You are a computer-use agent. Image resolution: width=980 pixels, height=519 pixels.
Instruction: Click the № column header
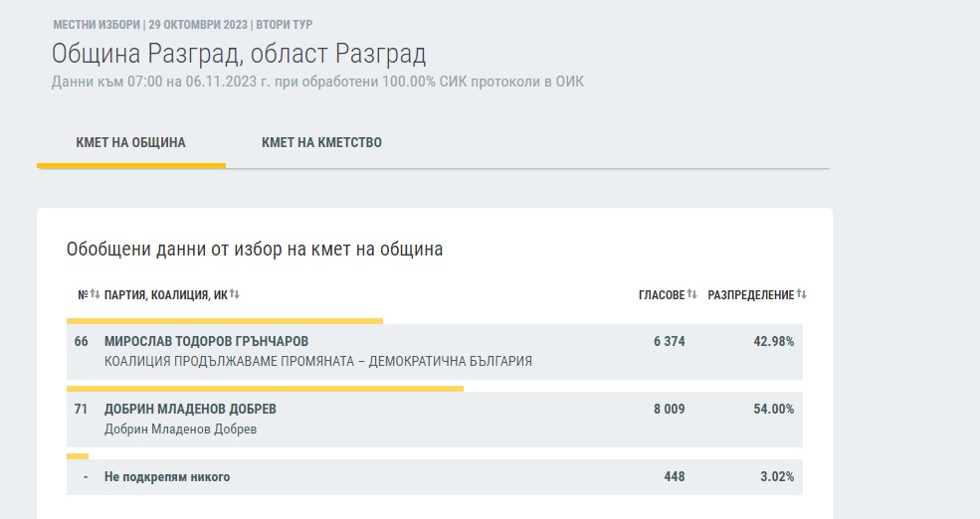coord(82,295)
